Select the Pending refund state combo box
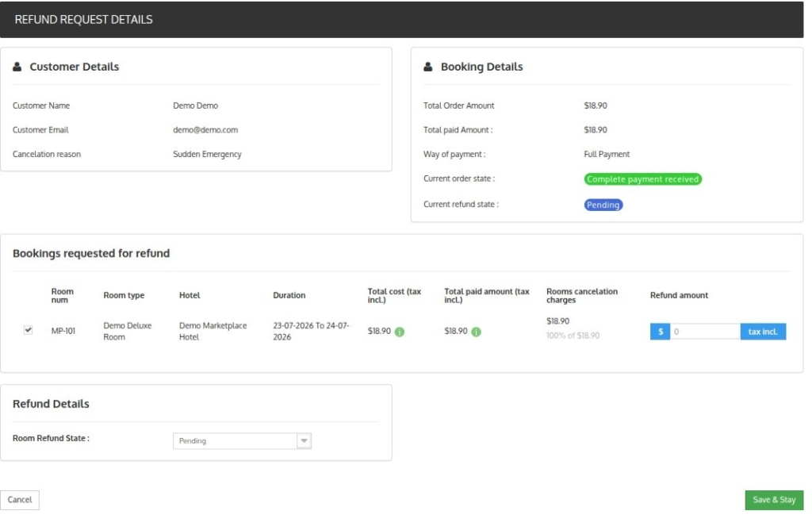The width and height of the screenshot is (812, 526). point(242,441)
